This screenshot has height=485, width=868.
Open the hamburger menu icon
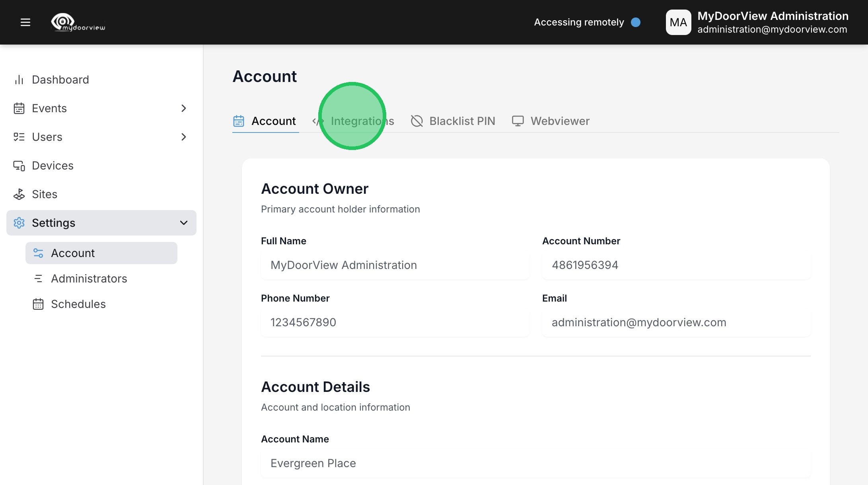(25, 22)
